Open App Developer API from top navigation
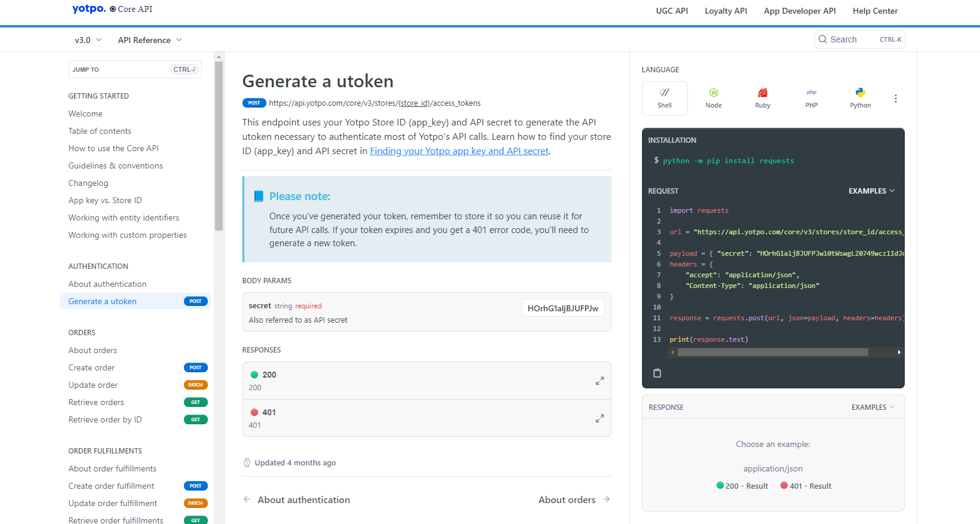Viewport: 980px width, 524px height. pos(800,11)
